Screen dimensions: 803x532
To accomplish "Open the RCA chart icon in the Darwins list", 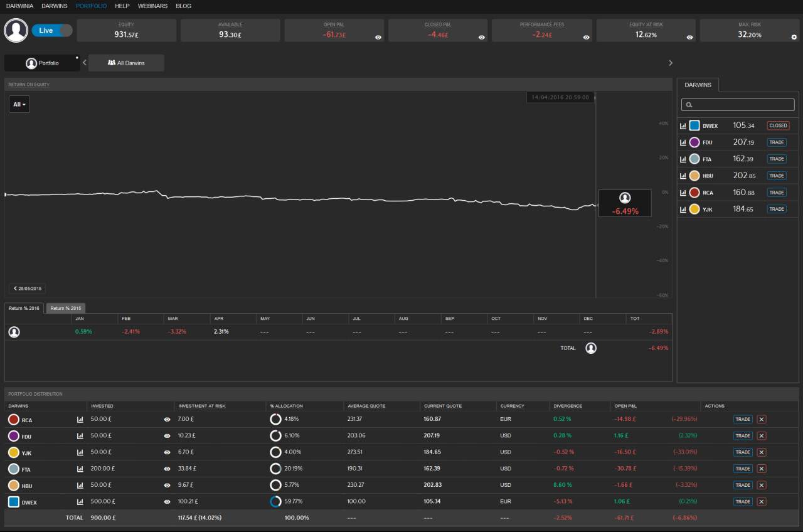I will (x=683, y=193).
